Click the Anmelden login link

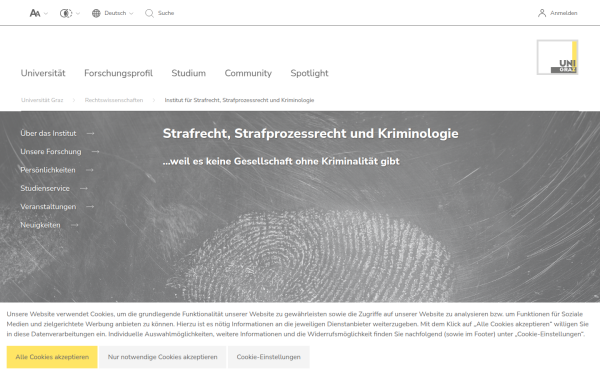(x=563, y=13)
